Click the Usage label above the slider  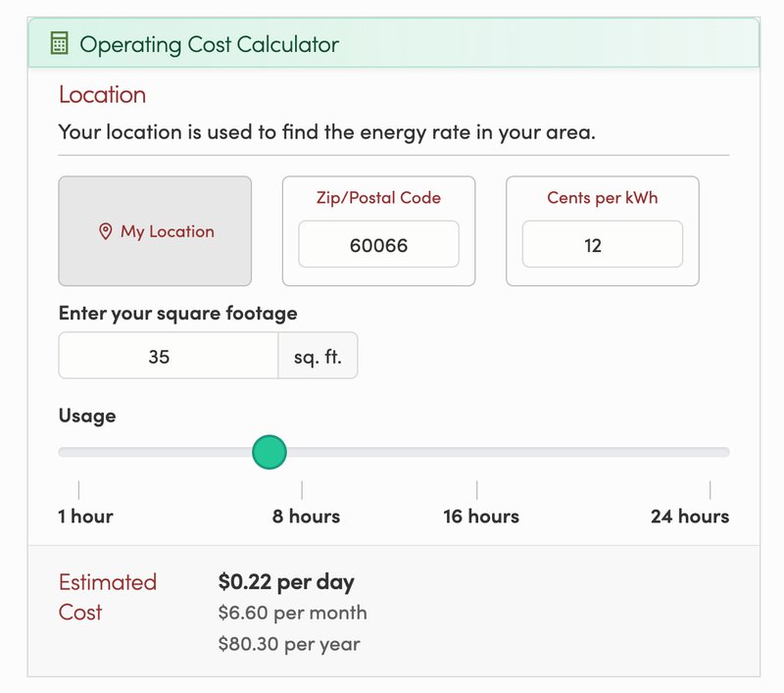pyautogui.click(x=86, y=416)
